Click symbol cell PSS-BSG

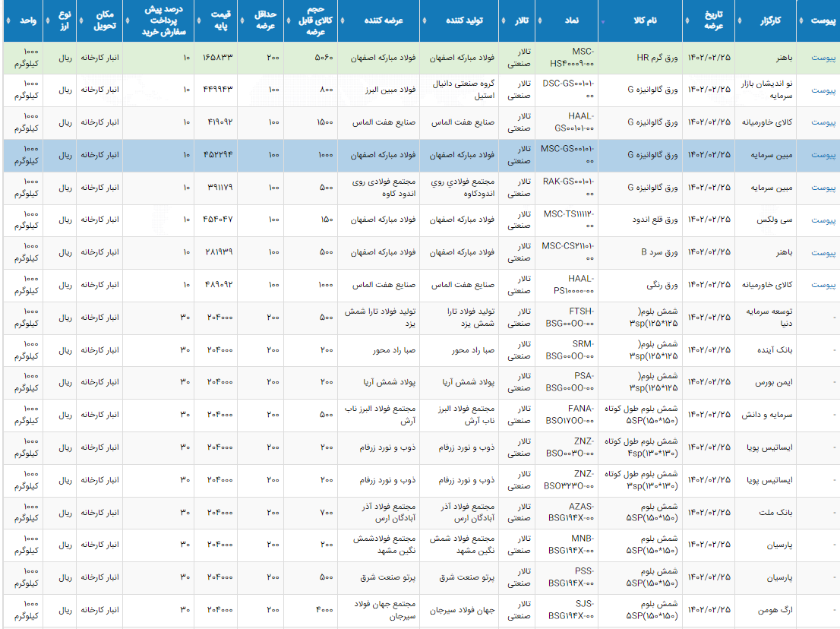click(x=567, y=577)
